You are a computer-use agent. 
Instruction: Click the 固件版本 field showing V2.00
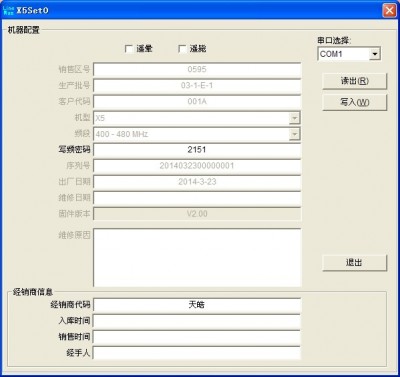pyautogui.click(x=197, y=214)
